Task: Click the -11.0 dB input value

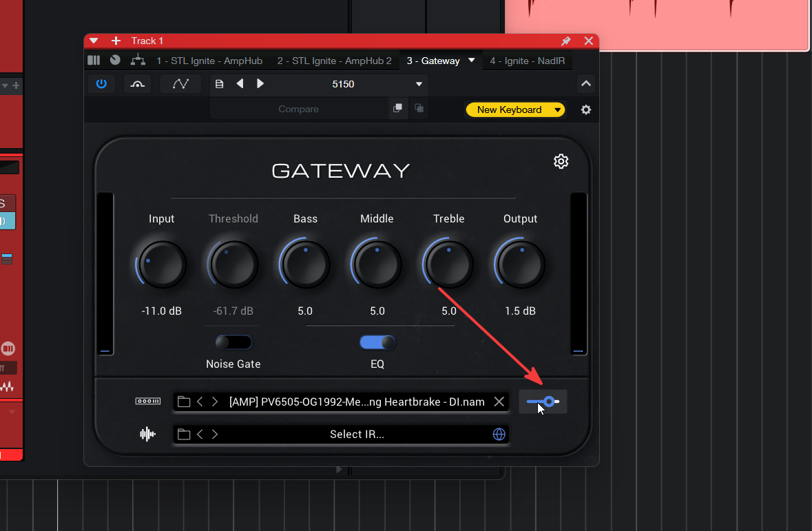Action: coord(162,311)
